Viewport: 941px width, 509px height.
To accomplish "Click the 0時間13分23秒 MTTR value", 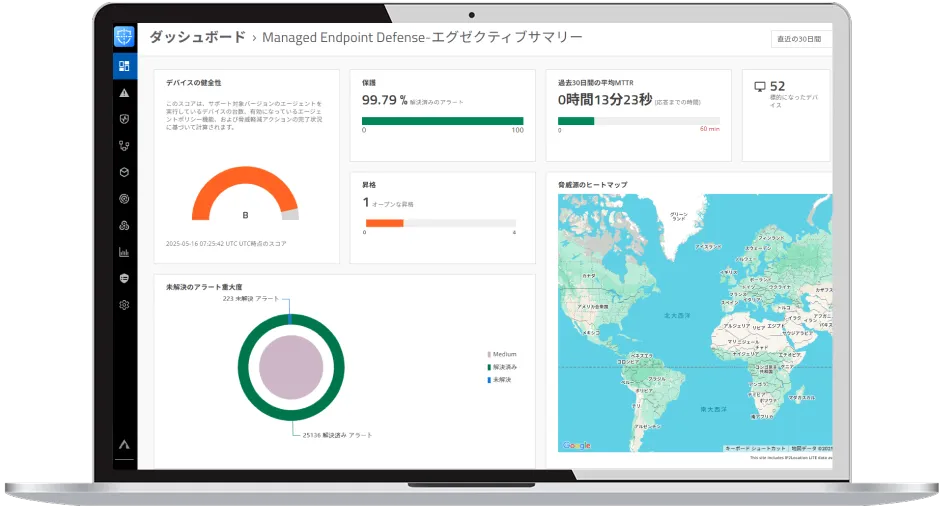I will point(605,100).
